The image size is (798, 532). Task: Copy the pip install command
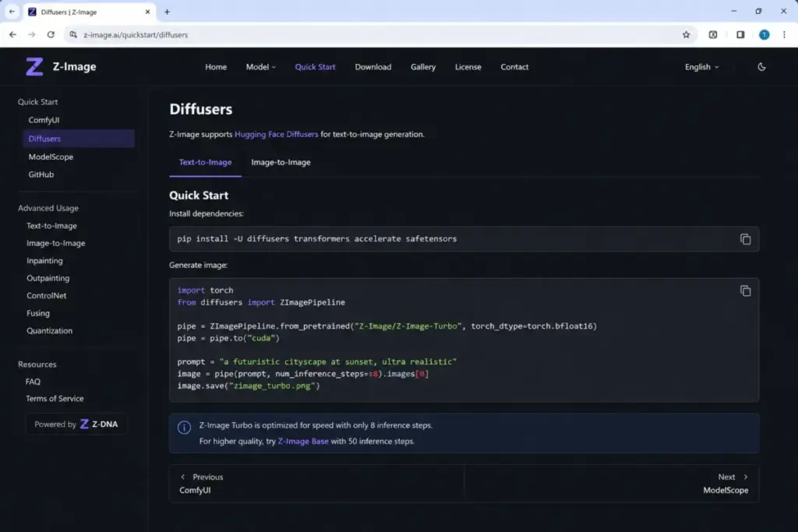pos(745,239)
